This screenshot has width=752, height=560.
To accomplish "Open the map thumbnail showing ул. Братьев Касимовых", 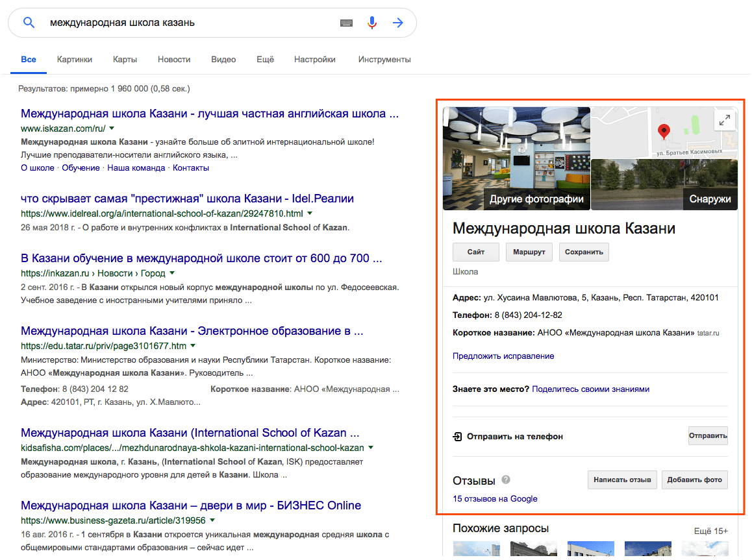I will coord(664,132).
